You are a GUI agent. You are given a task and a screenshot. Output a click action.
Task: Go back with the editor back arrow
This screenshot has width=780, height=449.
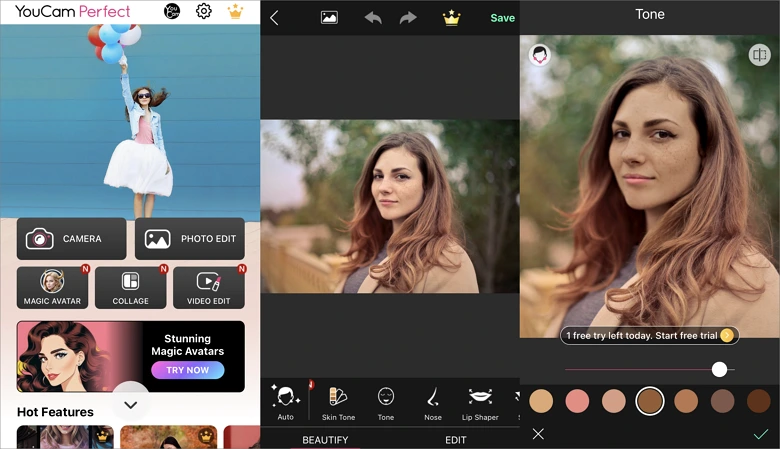point(274,18)
